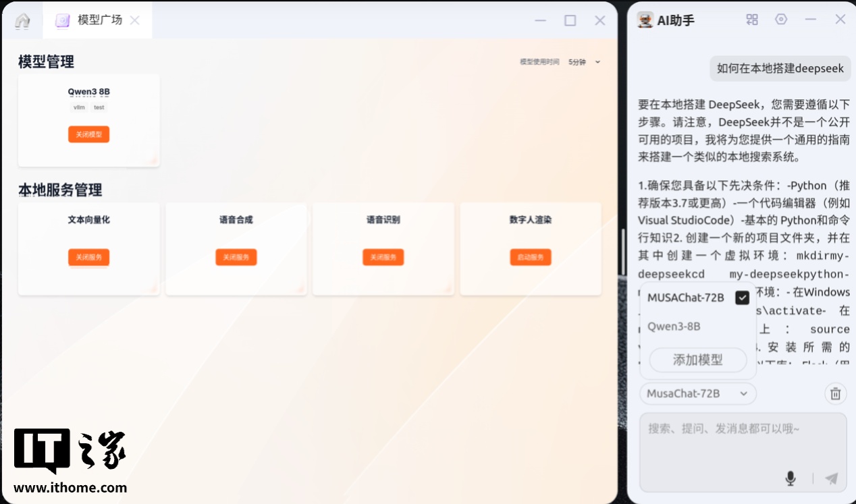Click 关闭服务 under 文本向量化

88,257
